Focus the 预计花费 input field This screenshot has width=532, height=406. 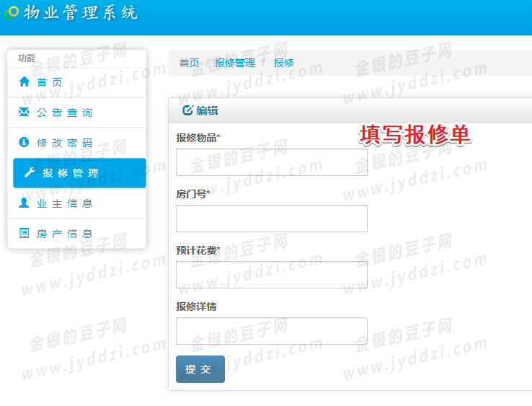272,275
